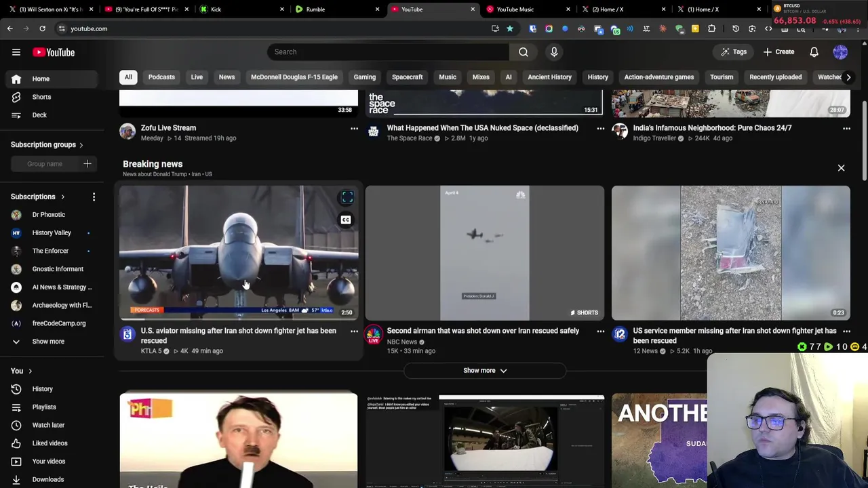Open the Dr Phoxotic subscription
This screenshot has width=868, height=488.
[49, 215]
